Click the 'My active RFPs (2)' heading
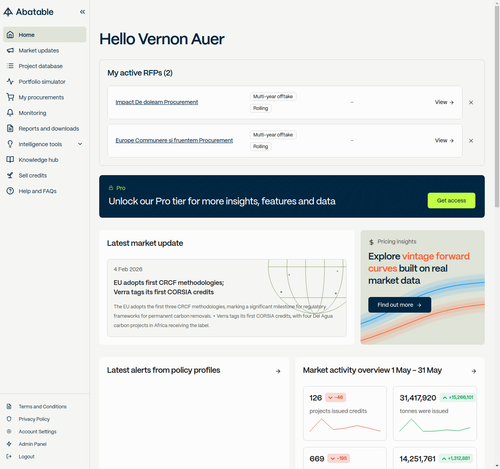Viewport: 500px width, 469px height. 140,73
